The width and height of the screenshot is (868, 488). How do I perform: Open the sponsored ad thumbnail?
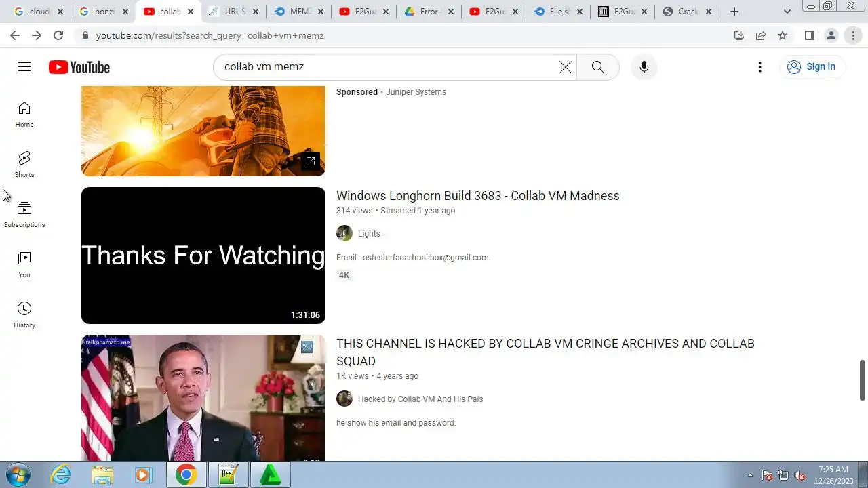point(203,131)
